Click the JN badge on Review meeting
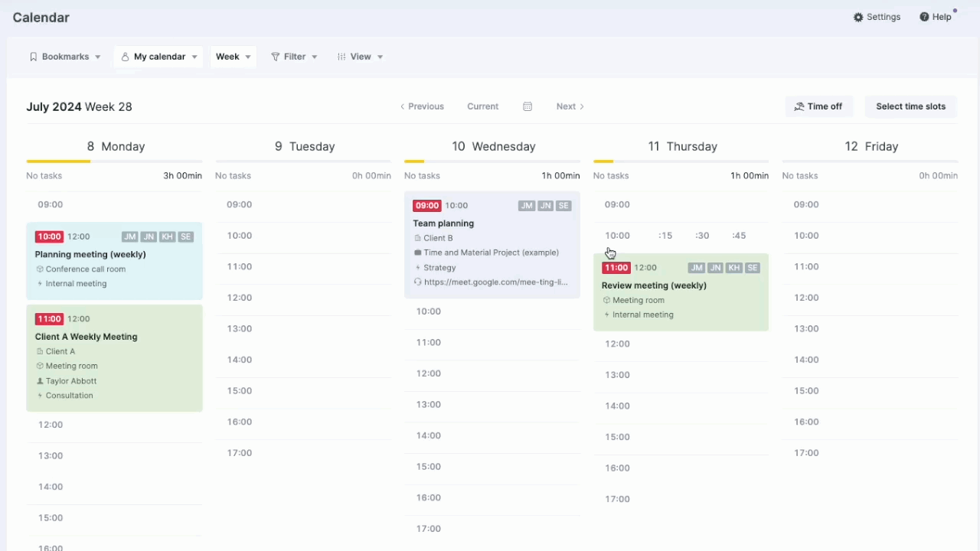This screenshot has width=980, height=551. pyautogui.click(x=715, y=268)
